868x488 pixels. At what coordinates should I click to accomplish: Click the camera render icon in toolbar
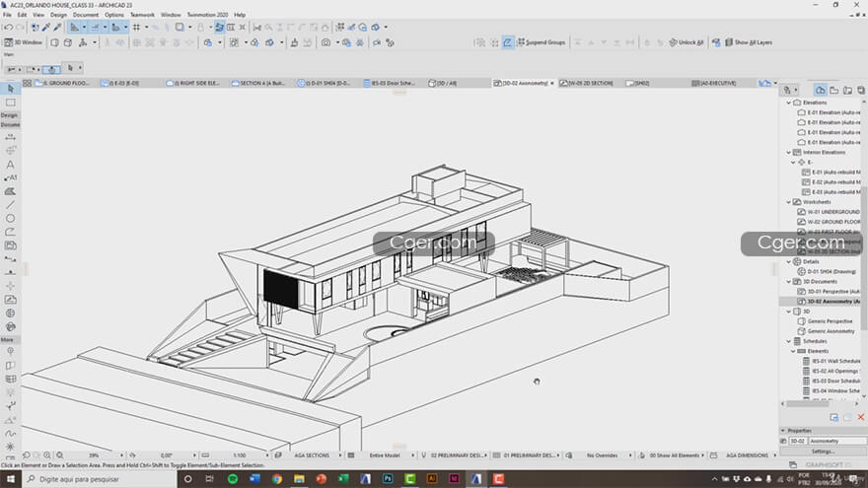tap(326, 42)
